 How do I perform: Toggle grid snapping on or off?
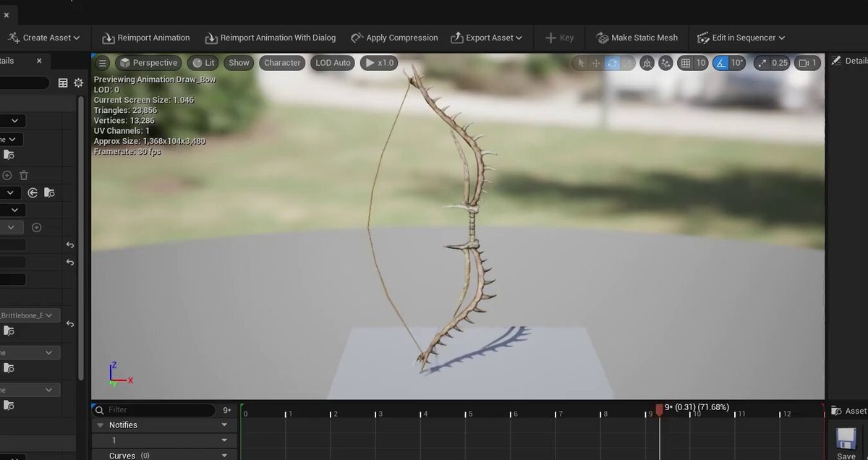[685, 63]
